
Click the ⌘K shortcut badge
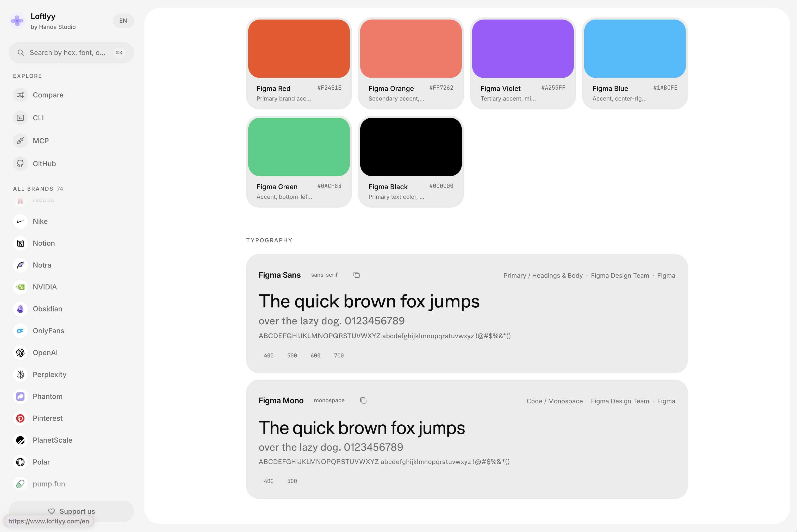click(x=119, y=53)
